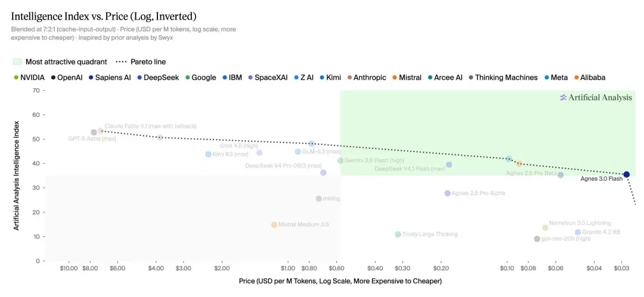The width and height of the screenshot is (644, 297).
Task: Click the Most attractive quadrant swatch
Action: pyautogui.click(x=17, y=62)
